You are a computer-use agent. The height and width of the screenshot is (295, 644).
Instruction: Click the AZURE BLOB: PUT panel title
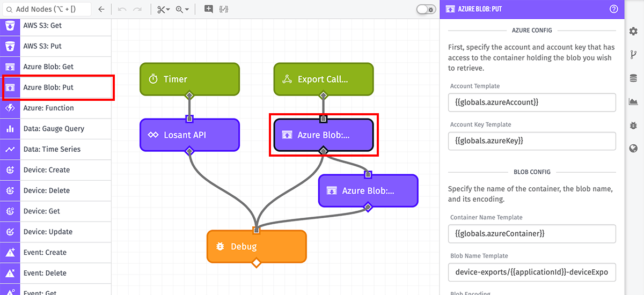(x=480, y=9)
